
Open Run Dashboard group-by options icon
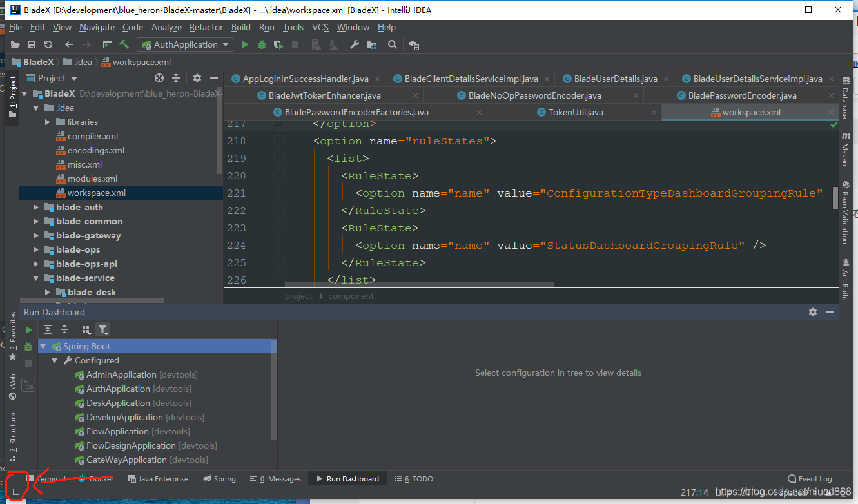[x=86, y=330]
